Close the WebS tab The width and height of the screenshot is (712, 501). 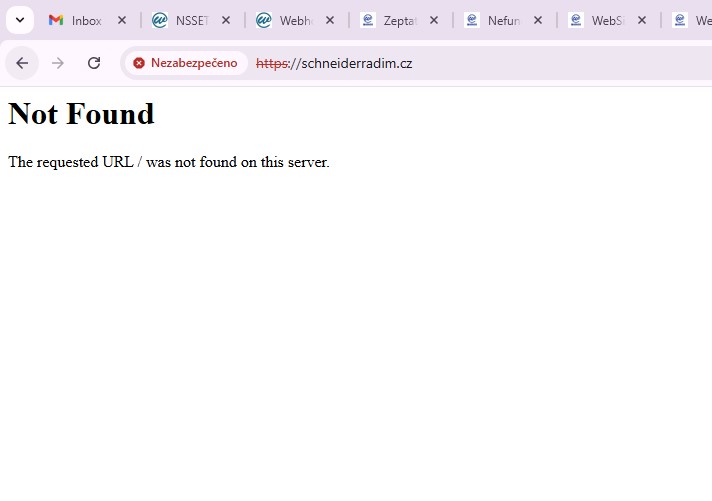click(642, 20)
